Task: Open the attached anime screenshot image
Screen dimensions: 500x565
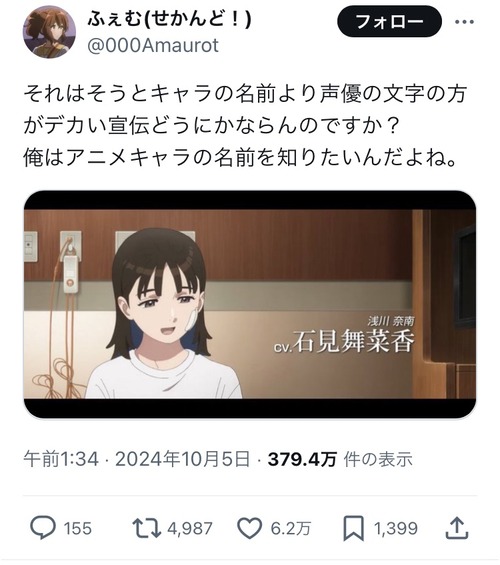Action: [250, 304]
